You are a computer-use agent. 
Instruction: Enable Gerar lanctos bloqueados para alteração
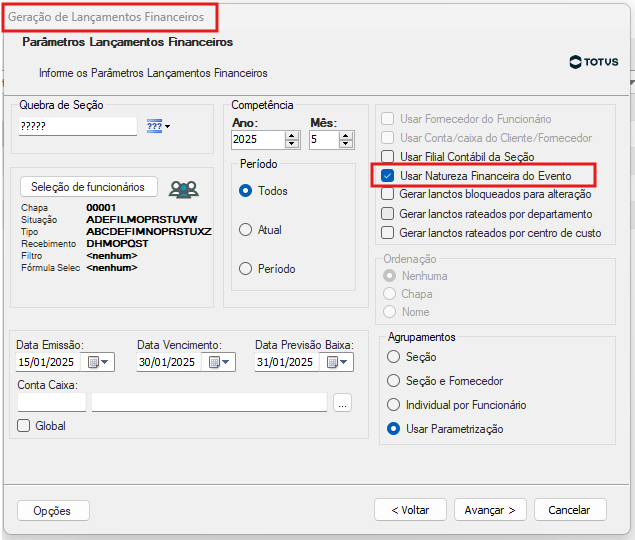pyautogui.click(x=388, y=195)
